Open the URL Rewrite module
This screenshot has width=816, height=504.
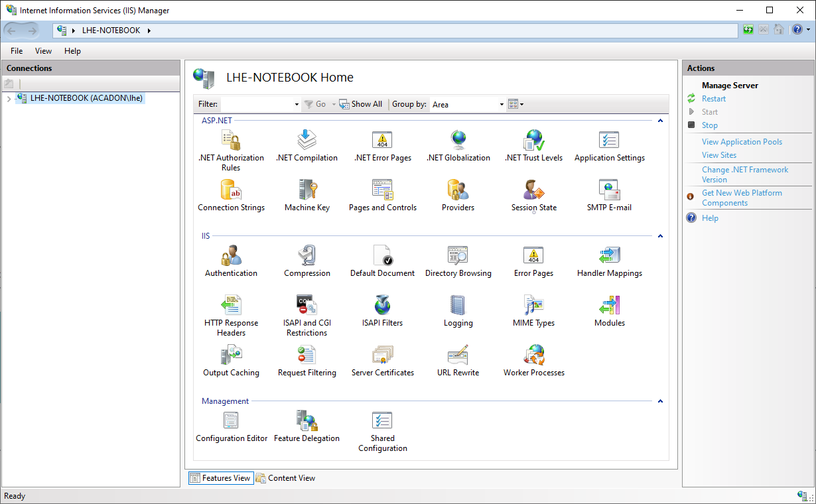click(458, 355)
